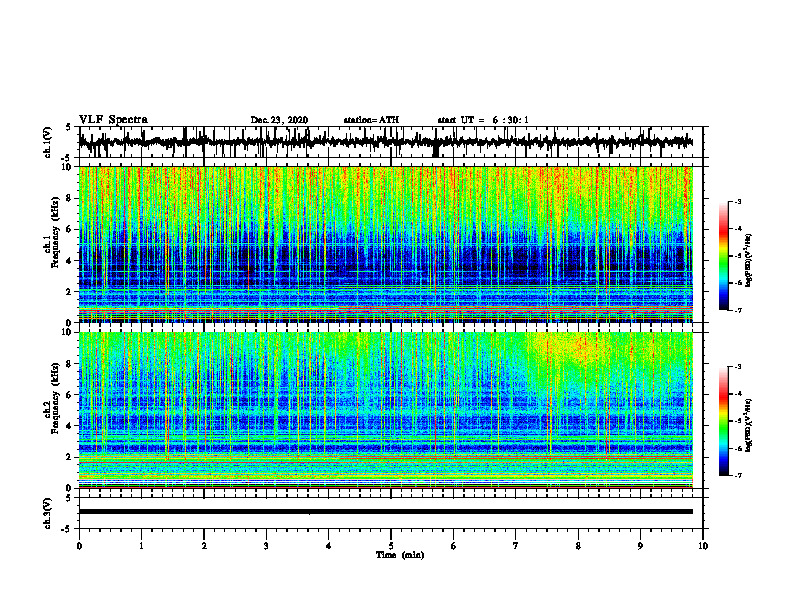The height and width of the screenshot is (612, 792).
Task: Click the ch.1 spectrogram color scale bar
Action: (x=723, y=256)
